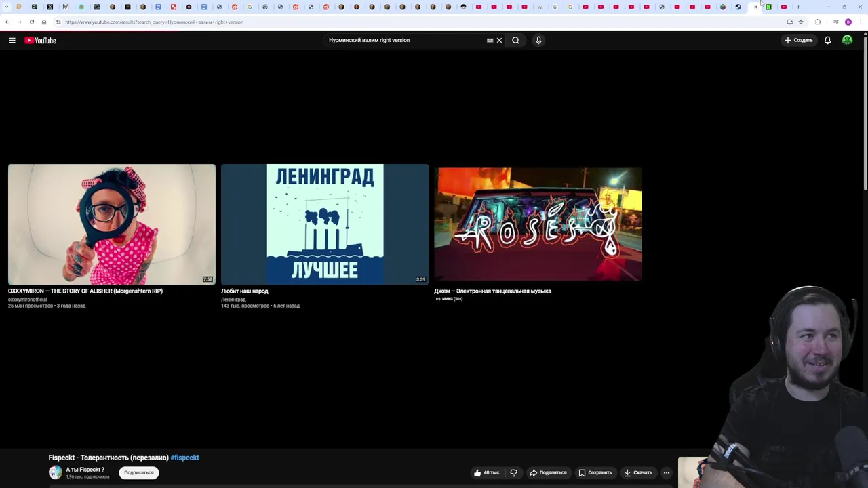The image size is (868, 488).
Task: Open the А ты Fispeckt ? channel name
Action: pyautogui.click(x=85, y=470)
